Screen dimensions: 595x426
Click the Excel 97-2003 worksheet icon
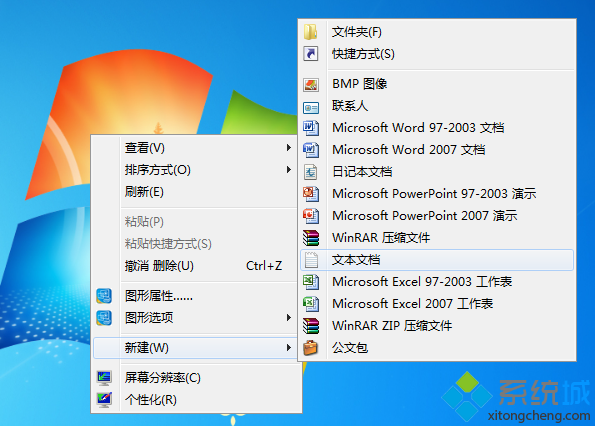[x=311, y=282]
